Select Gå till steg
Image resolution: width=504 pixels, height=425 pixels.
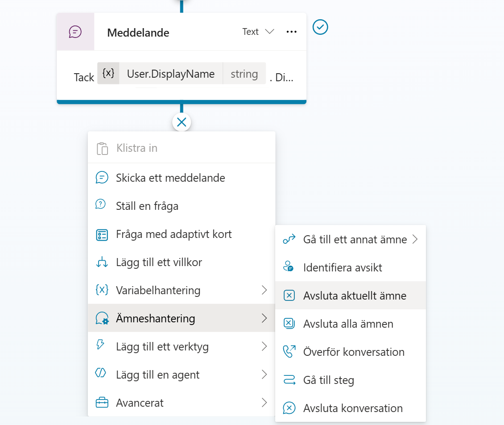(351, 380)
